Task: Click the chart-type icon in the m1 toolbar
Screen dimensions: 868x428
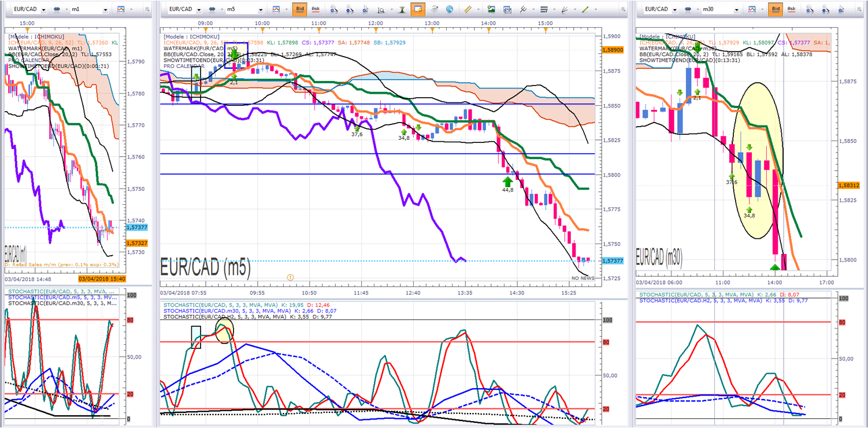Action: [x=121, y=10]
